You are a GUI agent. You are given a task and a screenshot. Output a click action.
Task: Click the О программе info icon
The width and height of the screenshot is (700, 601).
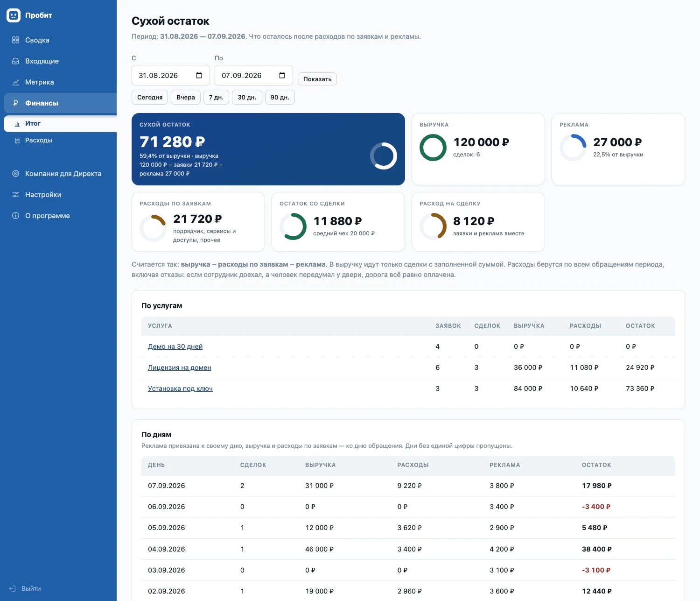[15, 216]
